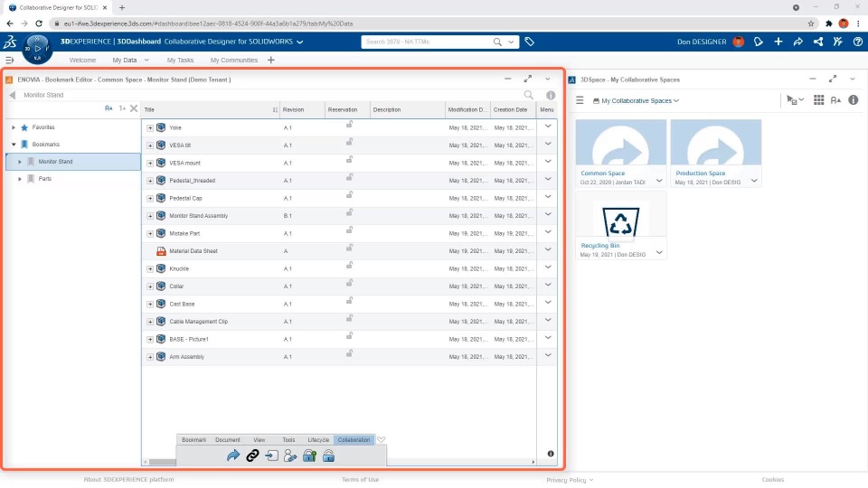Open the Common Space link

[602, 174]
